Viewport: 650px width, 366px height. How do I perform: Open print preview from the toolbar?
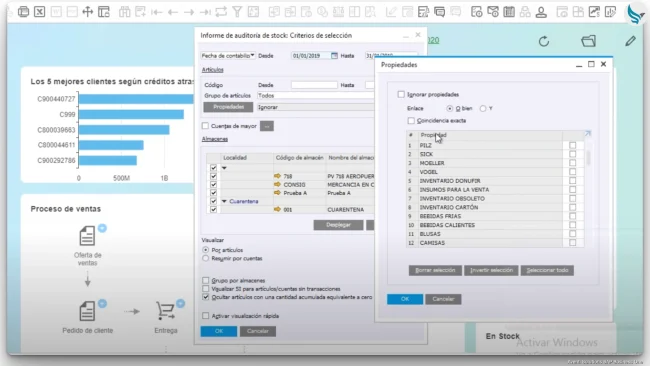tap(24, 12)
